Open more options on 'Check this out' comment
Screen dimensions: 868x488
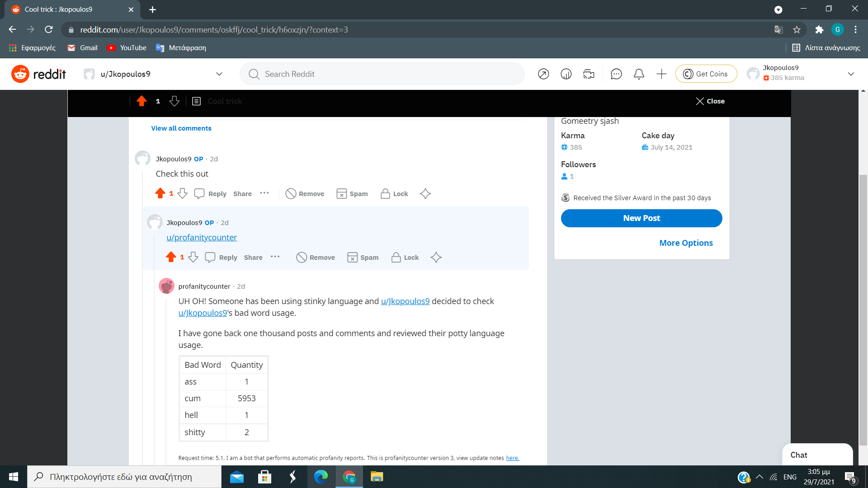click(264, 193)
